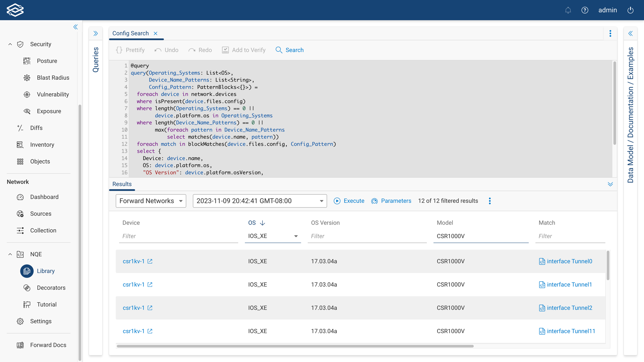Open device csr1kv-1 details link

click(x=133, y=261)
